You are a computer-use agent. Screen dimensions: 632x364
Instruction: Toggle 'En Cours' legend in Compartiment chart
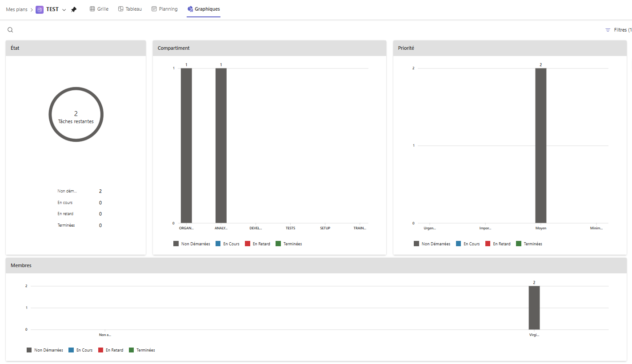coord(228,244)
